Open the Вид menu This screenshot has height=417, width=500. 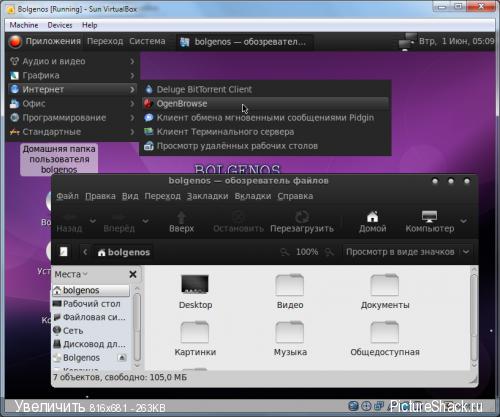[130, 196]
